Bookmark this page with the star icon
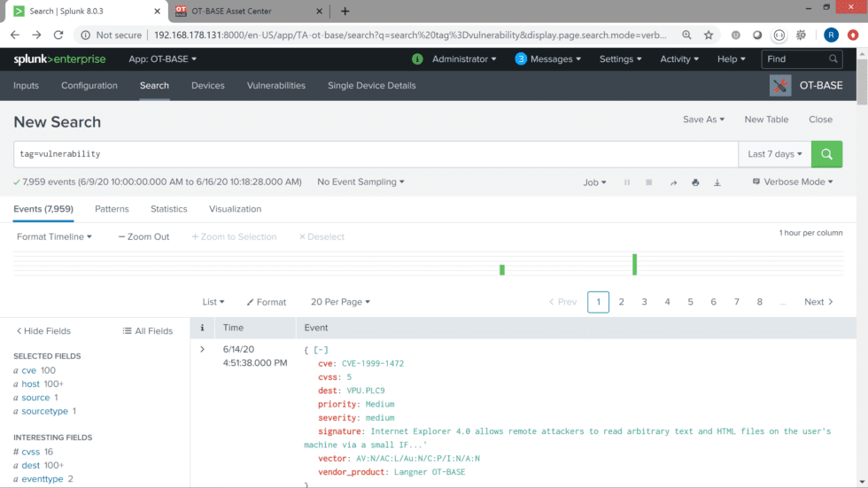868x488 pixels. [709, 35]
